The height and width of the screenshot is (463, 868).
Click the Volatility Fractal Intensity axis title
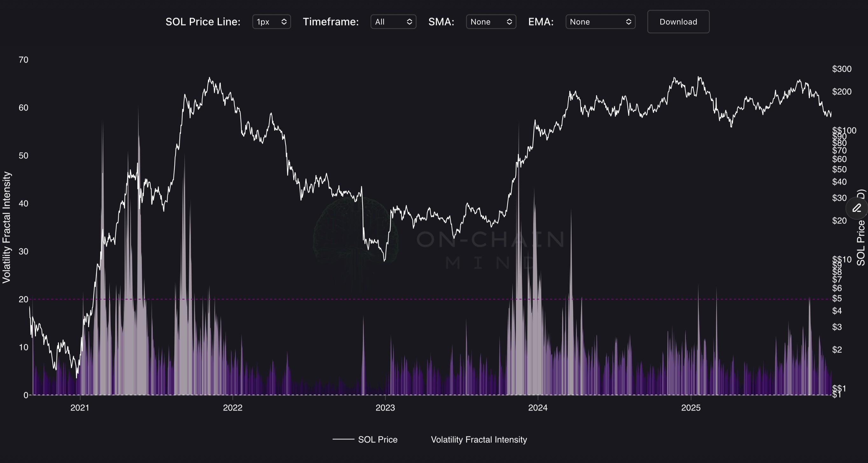7,227
